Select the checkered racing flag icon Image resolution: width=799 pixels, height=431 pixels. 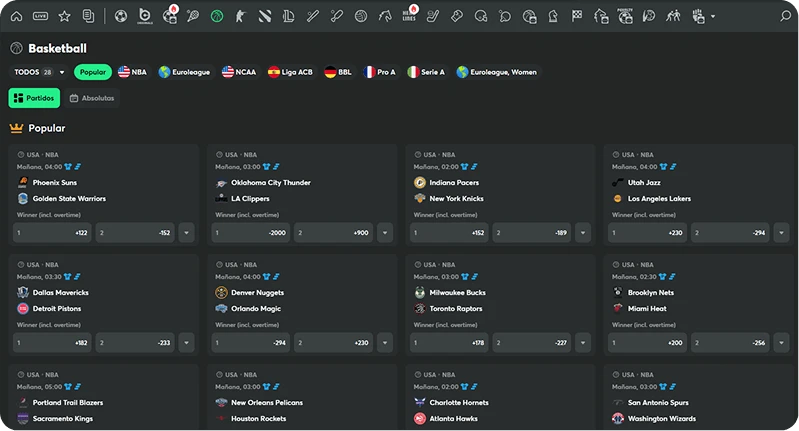coord(577,16)
